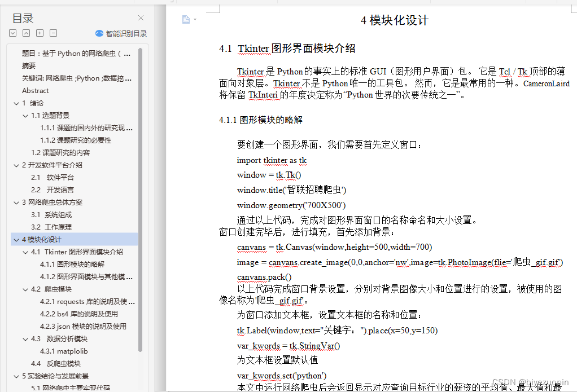Open 2.2 开发语言 section
The width and height of the screenshot is (577, 392).
pos(53,190)
